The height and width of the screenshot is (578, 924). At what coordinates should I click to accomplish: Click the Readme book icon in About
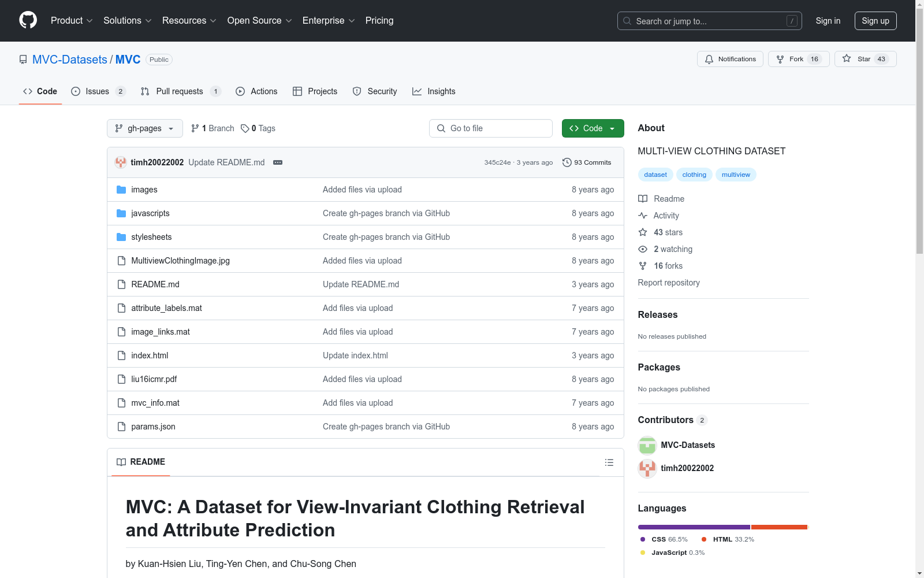pyautogui.click(x=643, y=199)
